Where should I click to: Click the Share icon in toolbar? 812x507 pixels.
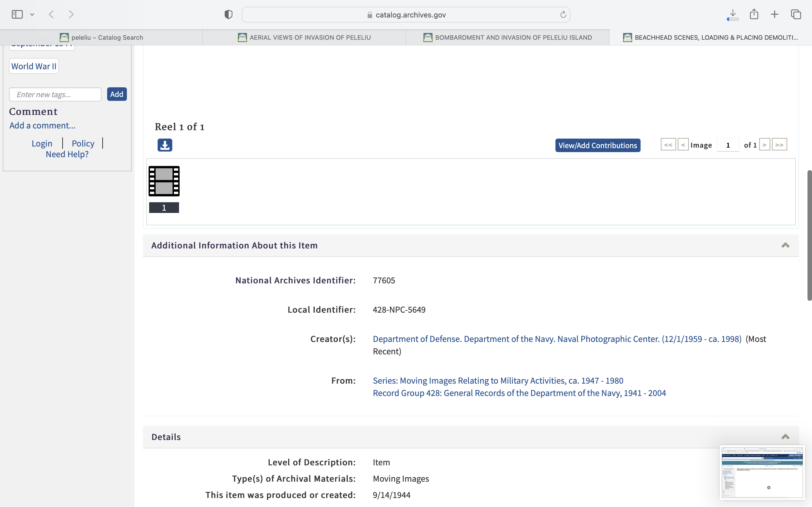click(x=754, y=14)
